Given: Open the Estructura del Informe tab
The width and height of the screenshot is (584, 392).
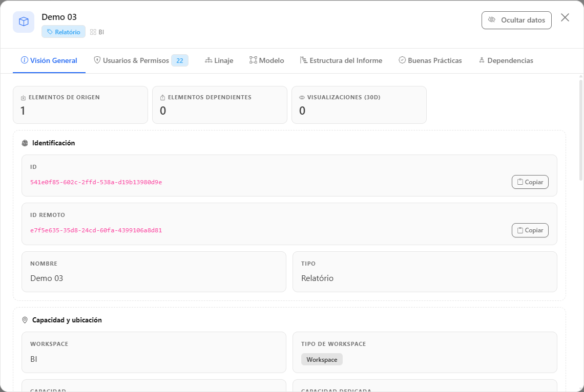Looking at the screenshot, I should 341,60.
